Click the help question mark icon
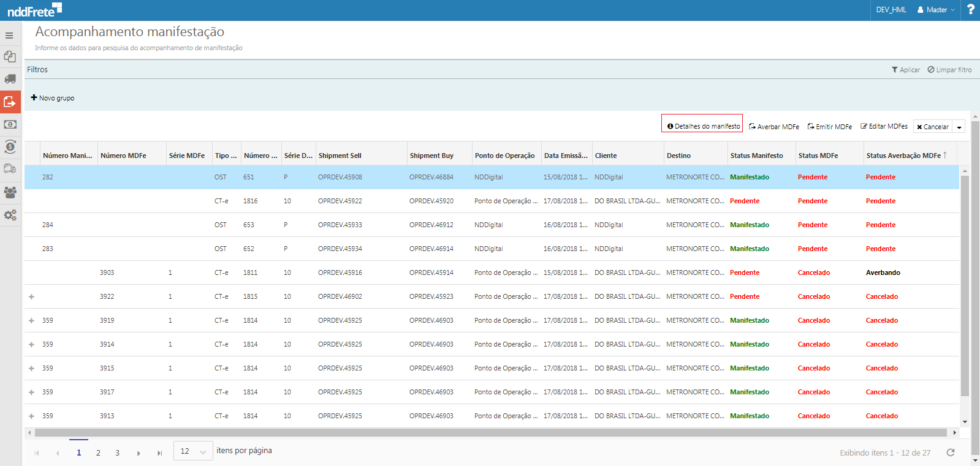 coord(970,10)
